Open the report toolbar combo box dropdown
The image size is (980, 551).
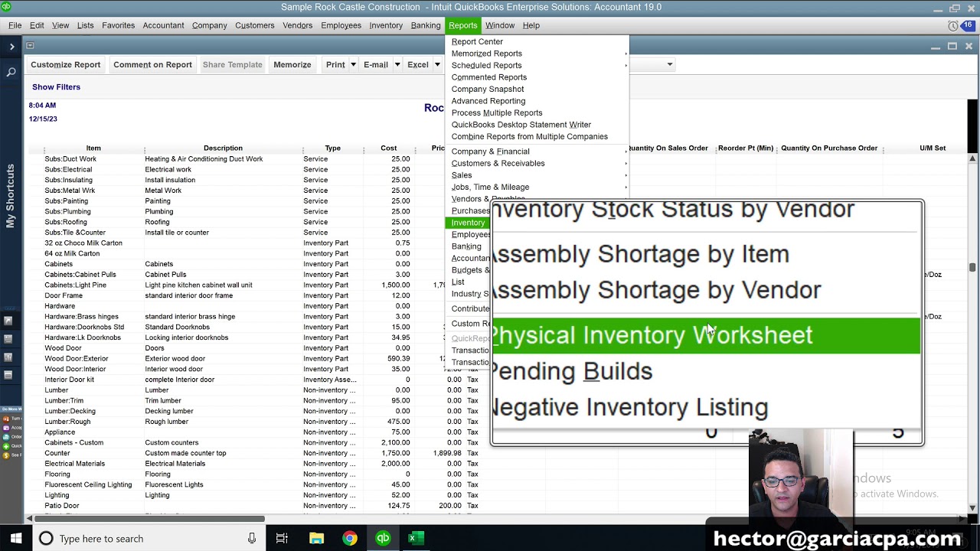(x=670, y=65)
